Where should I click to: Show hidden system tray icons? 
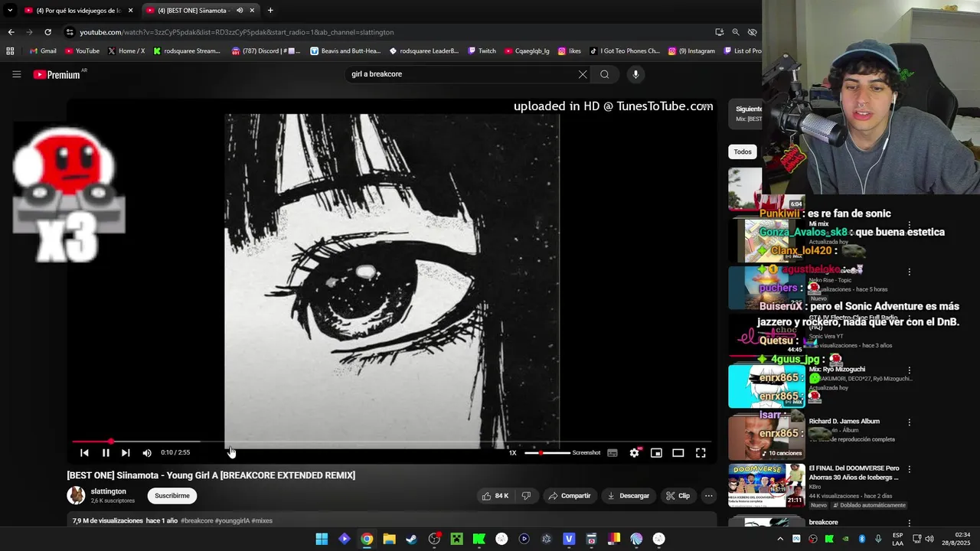pyautogui.click(x=780, y=539)
